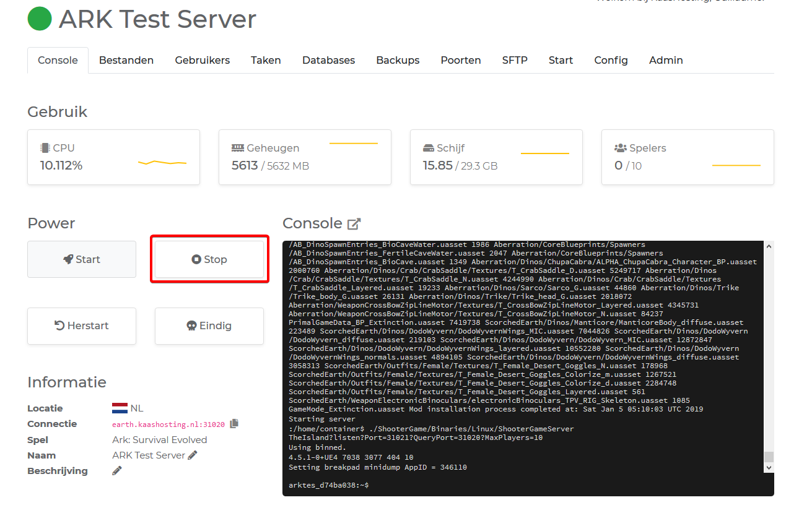Open the Backups tab
Image resolution: width=812 pixels, height=513 pixels.
click(398, 61)
